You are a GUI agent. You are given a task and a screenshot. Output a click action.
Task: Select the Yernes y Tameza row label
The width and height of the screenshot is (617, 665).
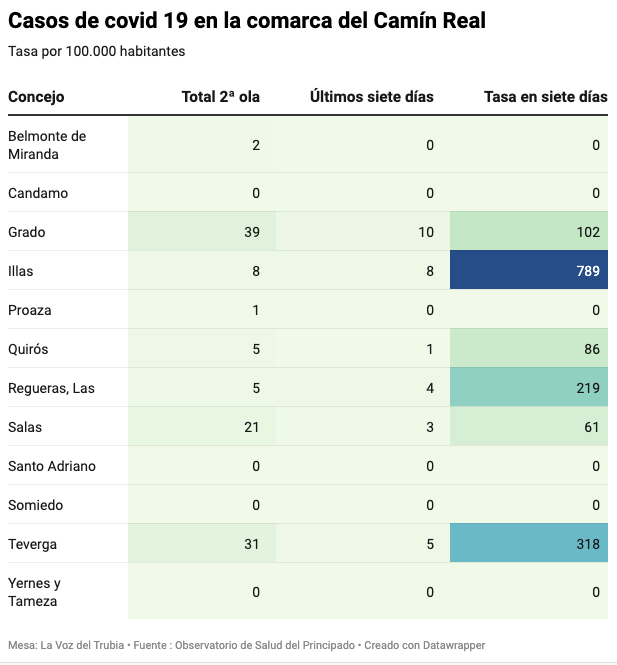click(x=35, y=592)
